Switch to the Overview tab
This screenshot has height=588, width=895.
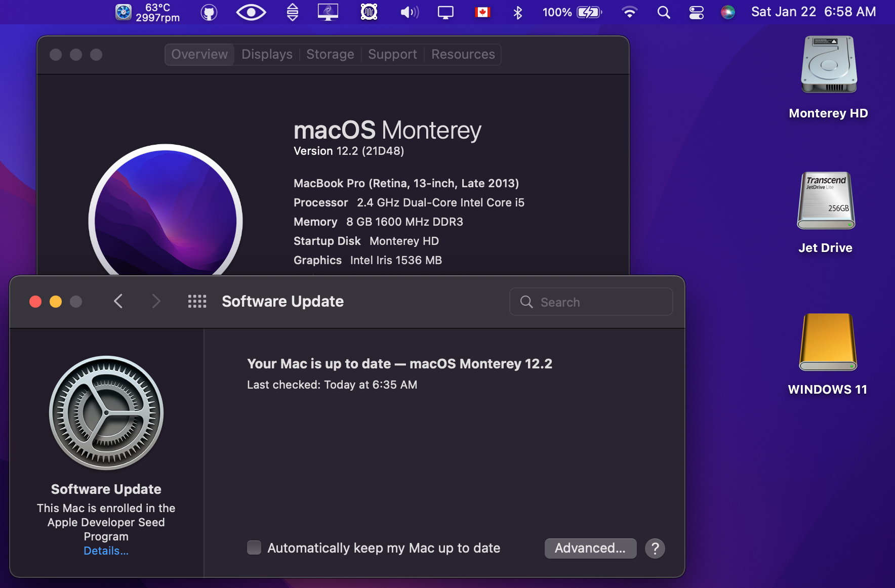(x=199, y=55)
